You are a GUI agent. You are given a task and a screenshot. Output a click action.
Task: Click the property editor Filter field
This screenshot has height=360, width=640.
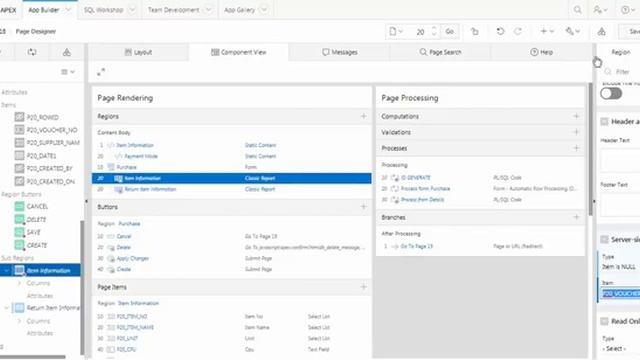coord(623,72)
